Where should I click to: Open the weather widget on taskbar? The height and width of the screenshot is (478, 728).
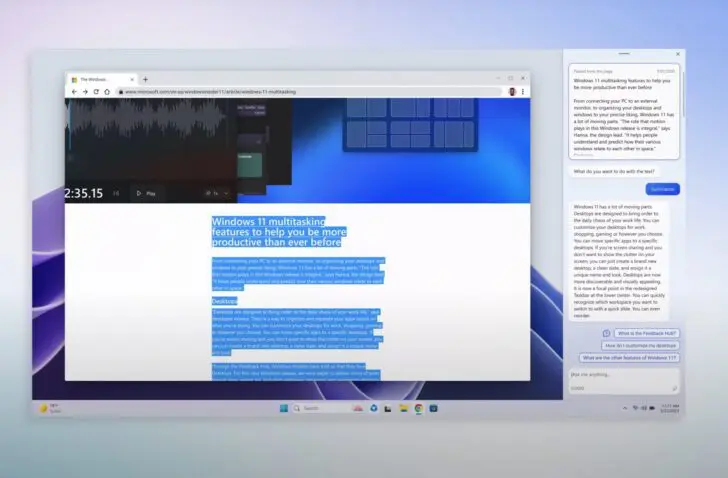coord(50,408)
